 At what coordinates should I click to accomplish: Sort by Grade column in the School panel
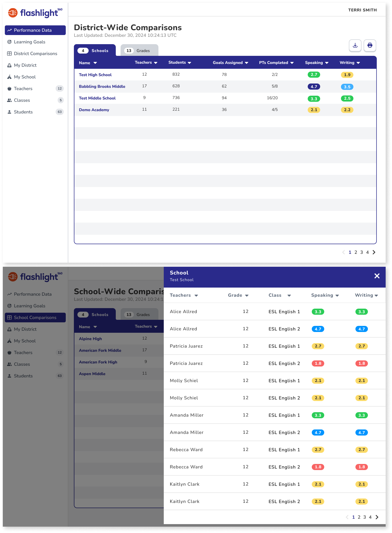238,295
